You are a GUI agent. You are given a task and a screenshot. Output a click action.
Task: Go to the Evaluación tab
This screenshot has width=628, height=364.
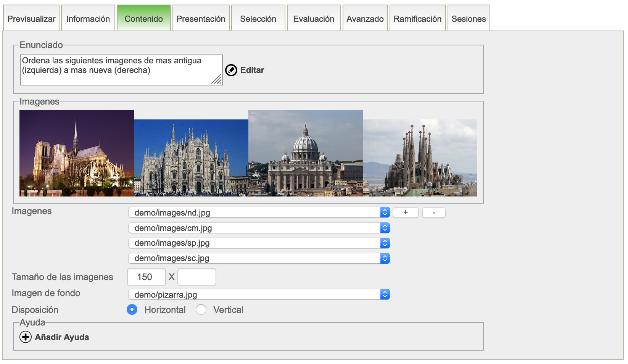coord(314,19)
